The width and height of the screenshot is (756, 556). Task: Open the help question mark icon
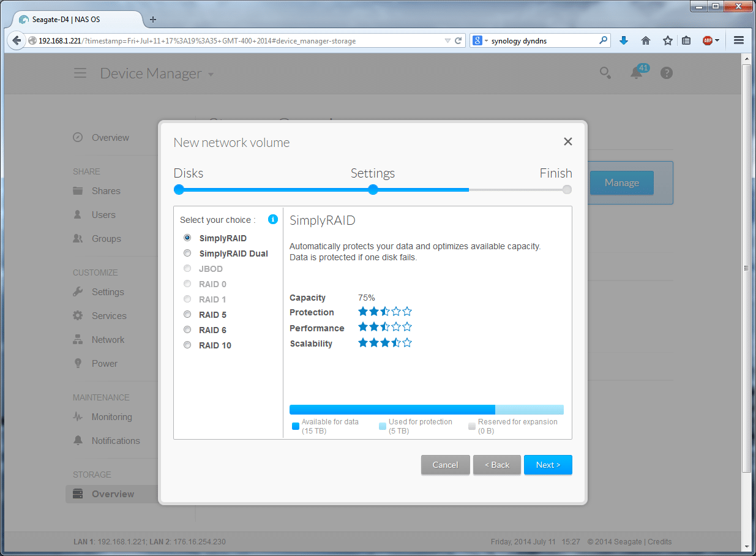[667, 73]
